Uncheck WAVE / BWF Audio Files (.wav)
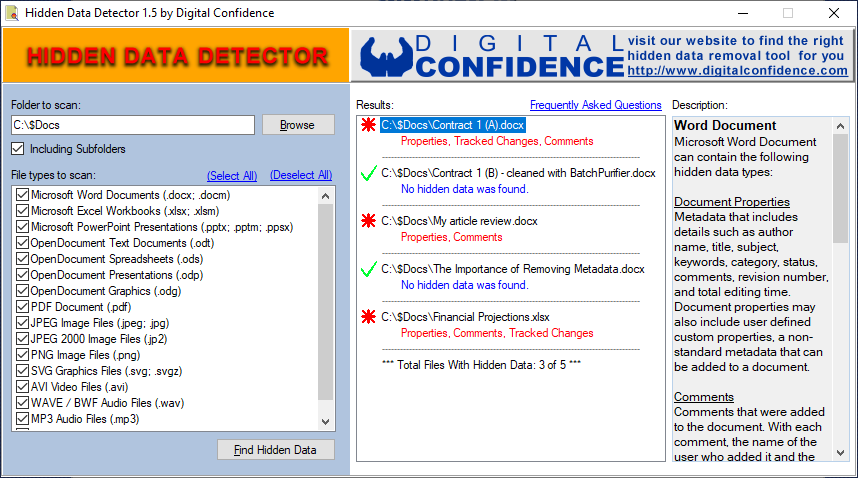The width and height of the screenshot is (858, 478). point(22,403)
